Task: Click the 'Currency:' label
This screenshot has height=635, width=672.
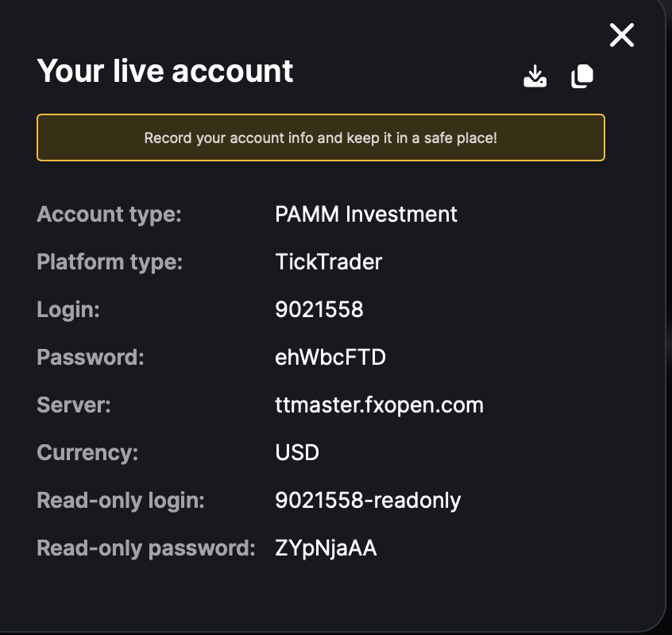Action: 87,453
